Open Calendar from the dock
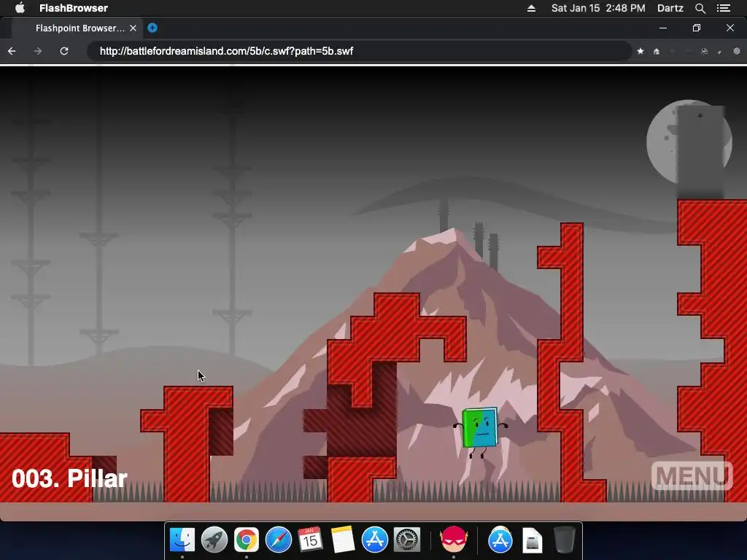 tap(310, 540)
